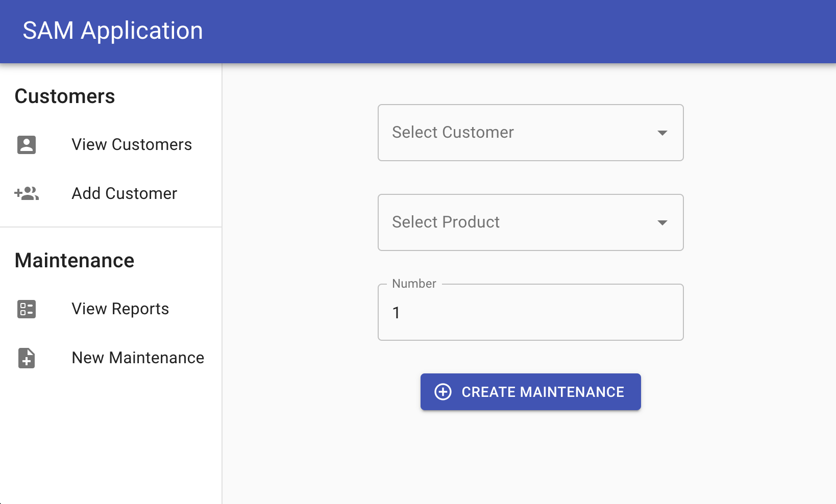Click the Maintenance section heading
The image size is (836, 504).
tap(75, 261)
